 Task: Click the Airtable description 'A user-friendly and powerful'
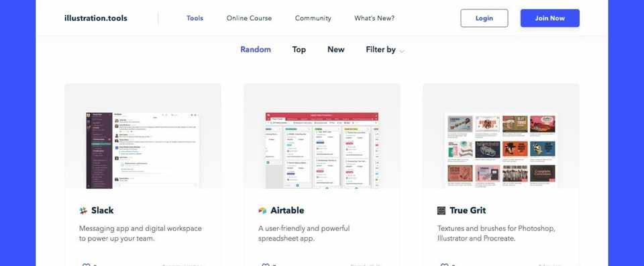[x=304, y=228]
